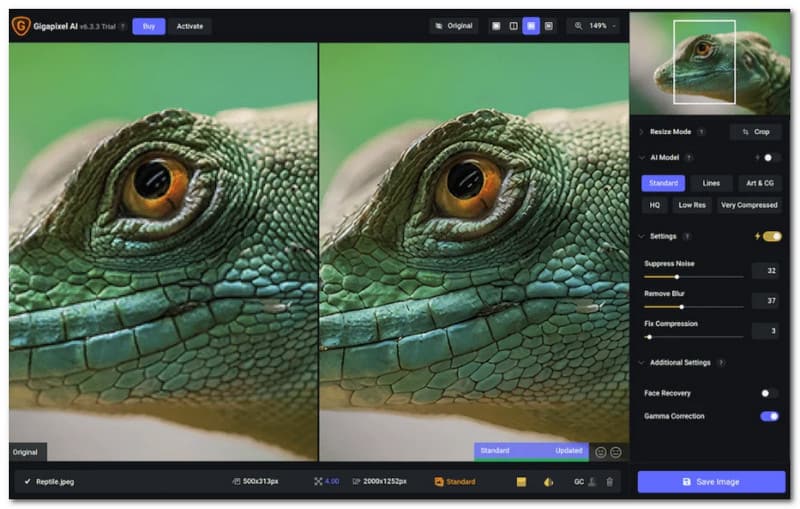Click the sad face feedback icon

coord(601,452)
